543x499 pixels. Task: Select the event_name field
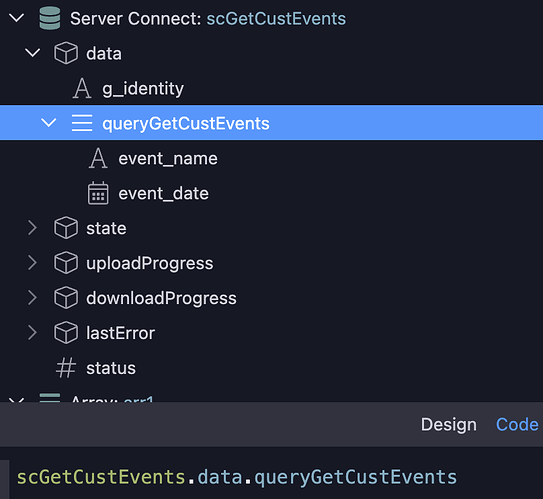[x=168, y=159]
